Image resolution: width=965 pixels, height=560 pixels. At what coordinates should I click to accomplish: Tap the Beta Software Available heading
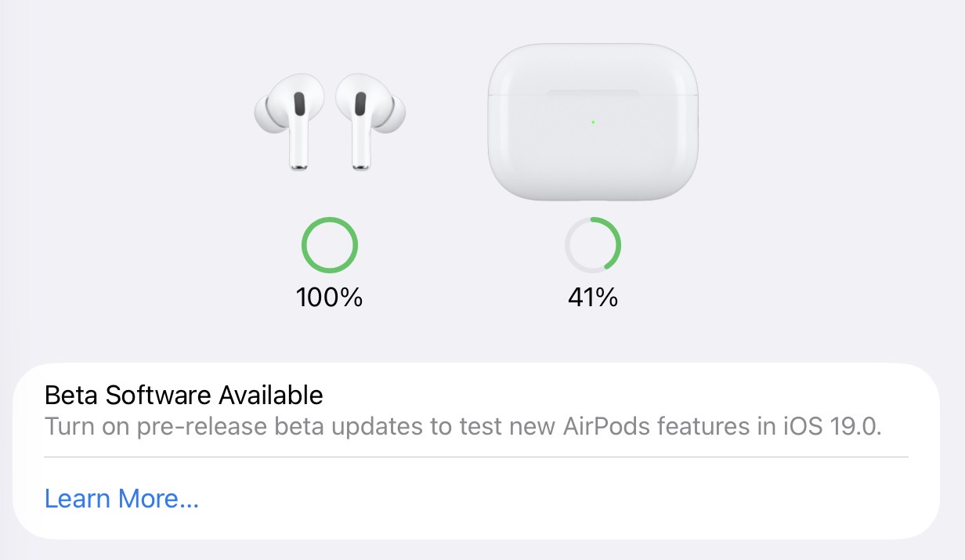coord(183,395)
